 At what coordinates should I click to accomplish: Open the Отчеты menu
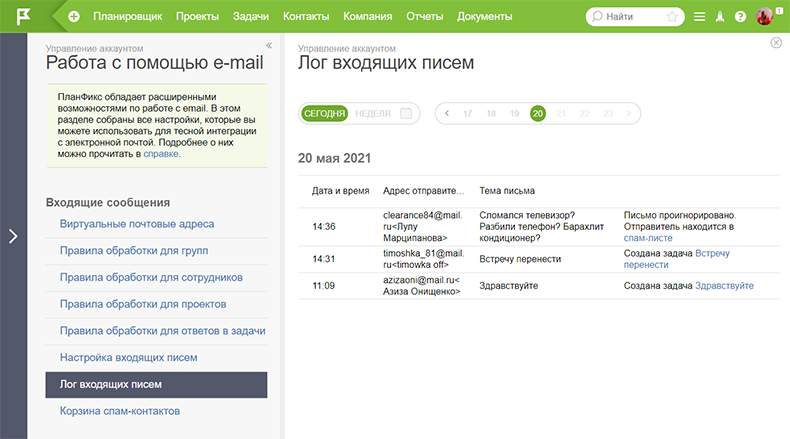[x=425, y=17]
